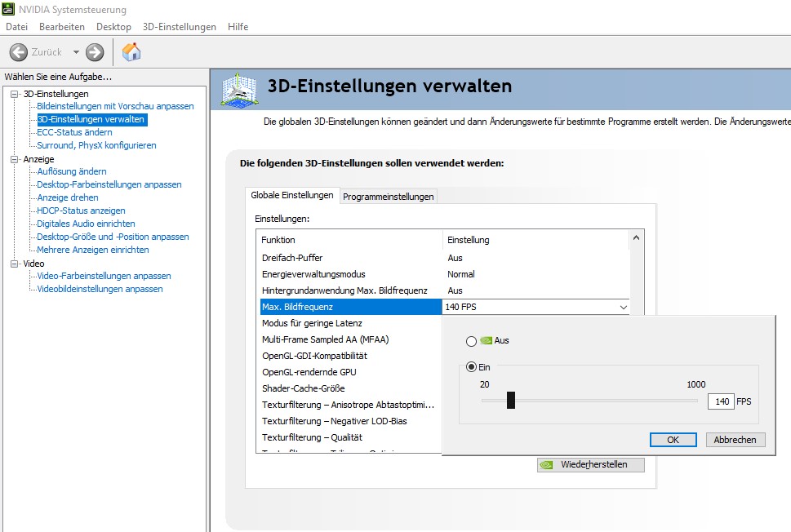This screenshot has width=791, height=532.
Task: Collapse the 3D-Einstellungen tree node
Action: [14, 94]
